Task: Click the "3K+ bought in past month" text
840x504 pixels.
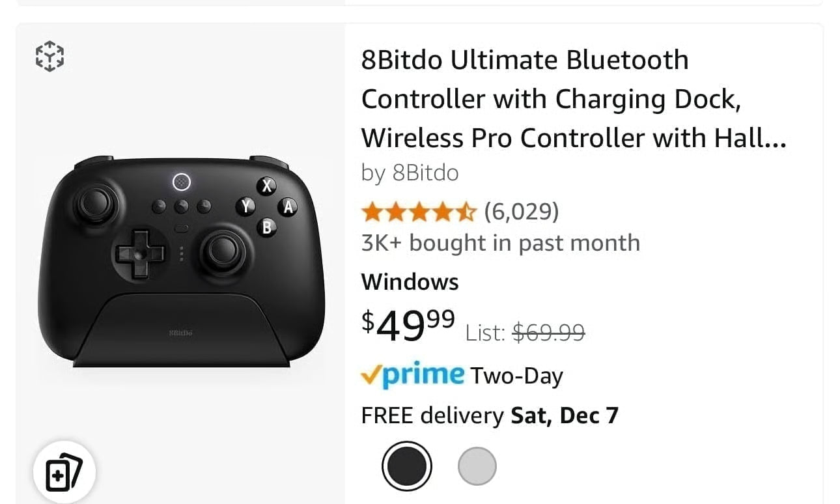Action: (500, 243)
